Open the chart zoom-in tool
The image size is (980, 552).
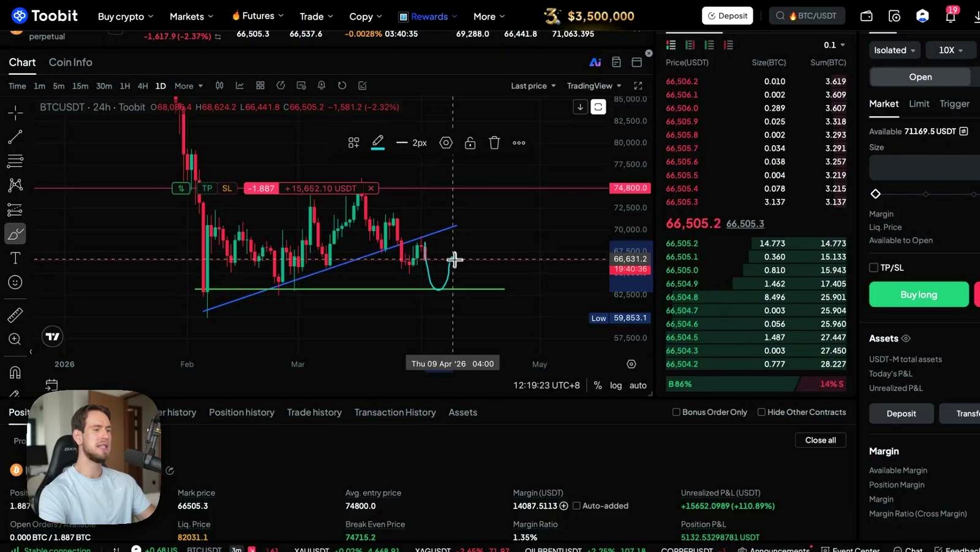pyautogui.click(x=15, y=339)
